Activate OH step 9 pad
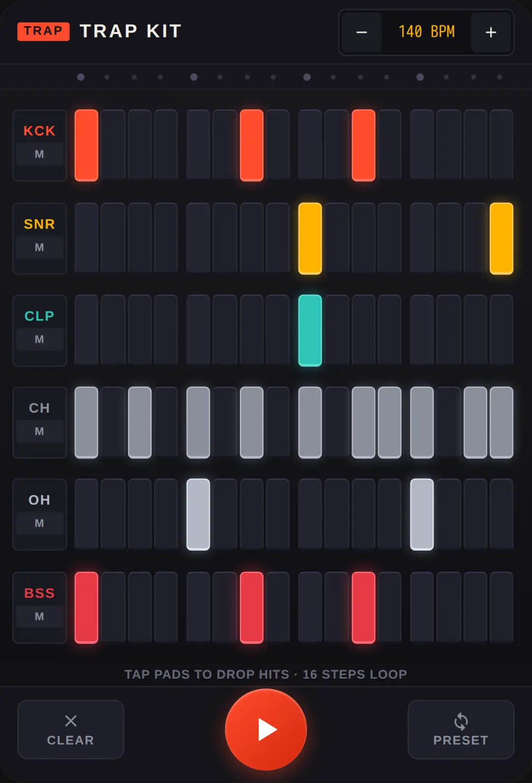Viewport: 532px width, 783px height. click(310, 515)
